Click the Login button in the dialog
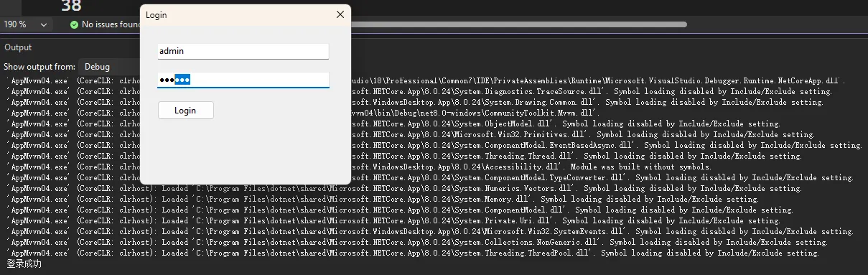The height and width of the screenshot is (275, 868). tap(185, 110)
